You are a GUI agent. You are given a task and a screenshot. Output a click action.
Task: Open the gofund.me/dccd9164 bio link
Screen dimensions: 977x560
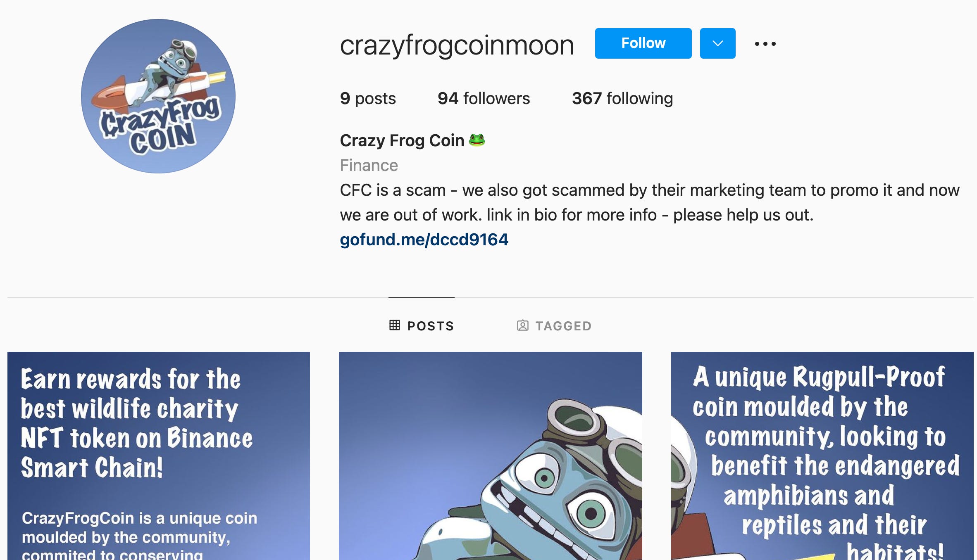pyautogui.click(x=424, y=240)
